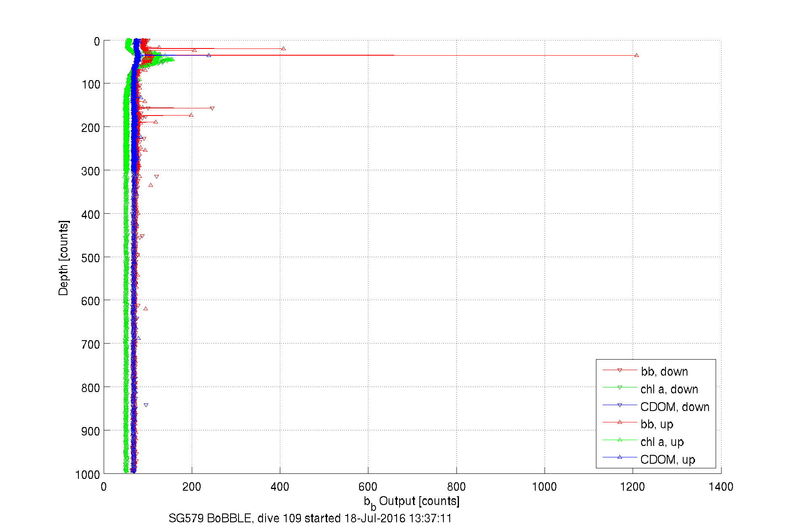Click x-axis tick label 1200

[633, 487]
